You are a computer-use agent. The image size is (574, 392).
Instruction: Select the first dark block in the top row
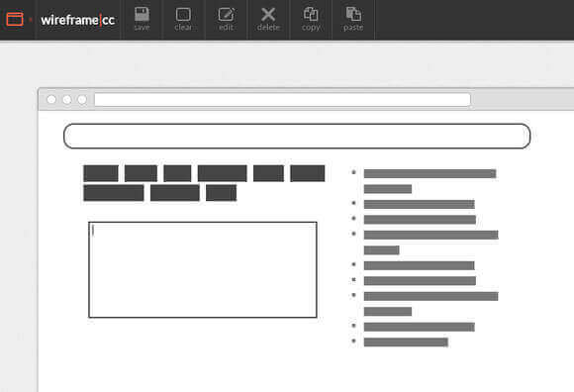[x=101, y=173]
